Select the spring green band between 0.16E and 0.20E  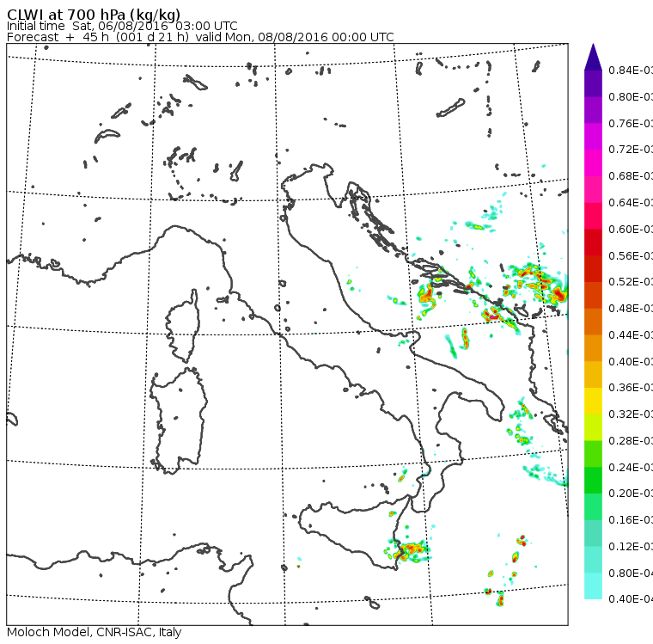click(593, 507)
